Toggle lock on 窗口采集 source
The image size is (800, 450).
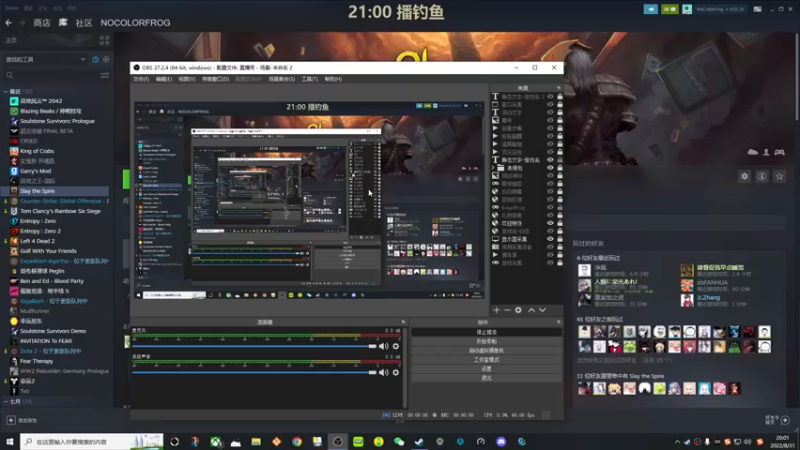(560, 104)
